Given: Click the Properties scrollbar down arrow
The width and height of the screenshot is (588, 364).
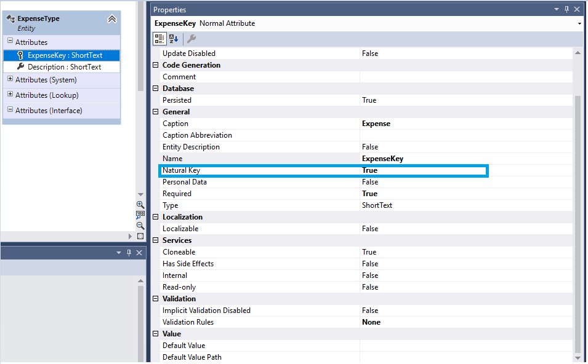Looking at the screenshot, I should pos(578,358).
